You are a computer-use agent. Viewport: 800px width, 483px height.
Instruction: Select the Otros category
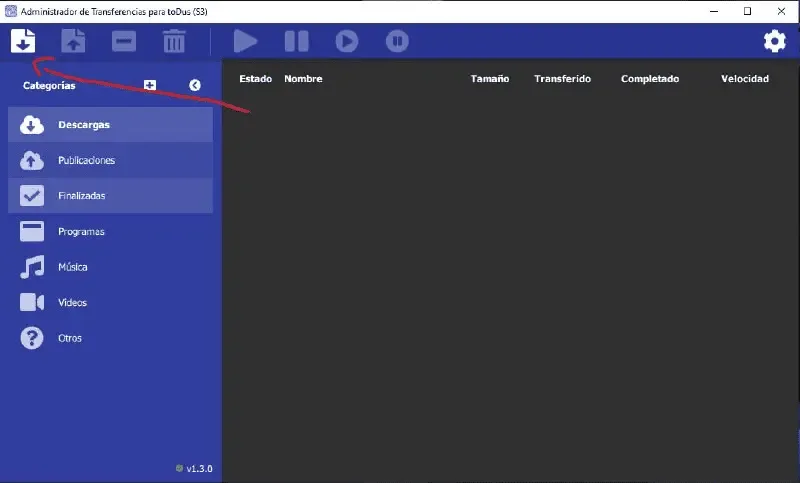pos(111,338)
